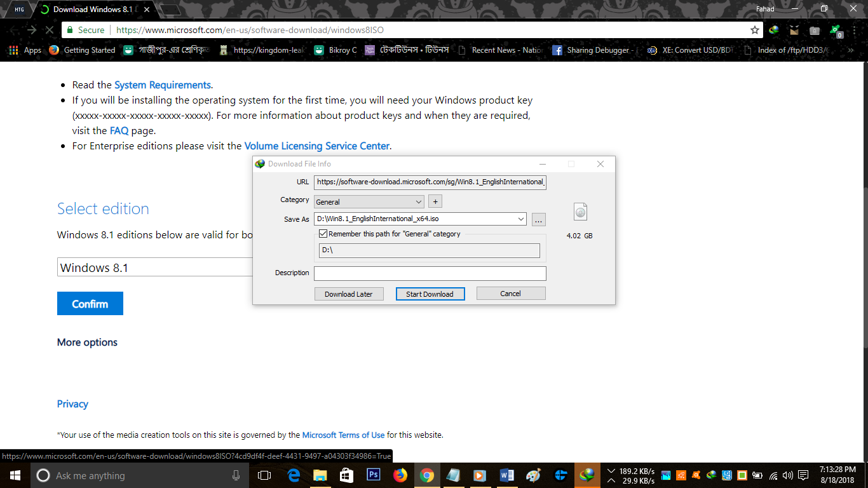Open the Windows Start menu
Image resolution: width=868 pixels, height=488 pixels.
(x=15, y=475)
